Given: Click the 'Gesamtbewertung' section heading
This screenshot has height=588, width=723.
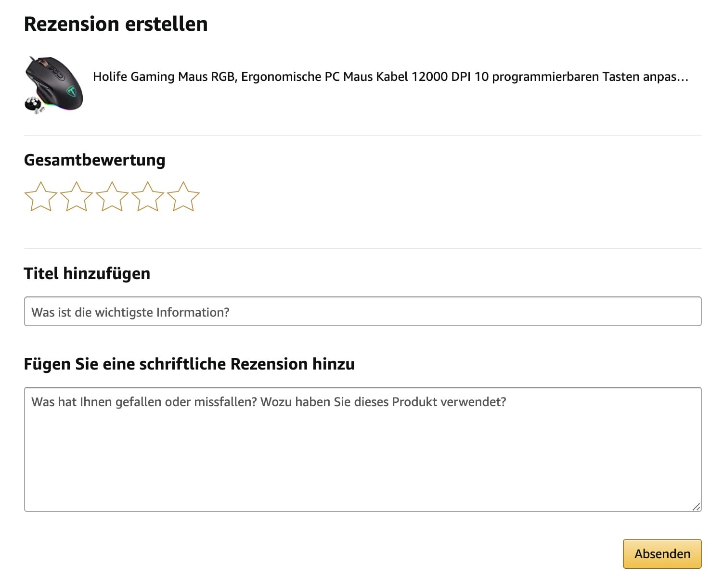Looking at the screenshot, I should coord(94,160).
